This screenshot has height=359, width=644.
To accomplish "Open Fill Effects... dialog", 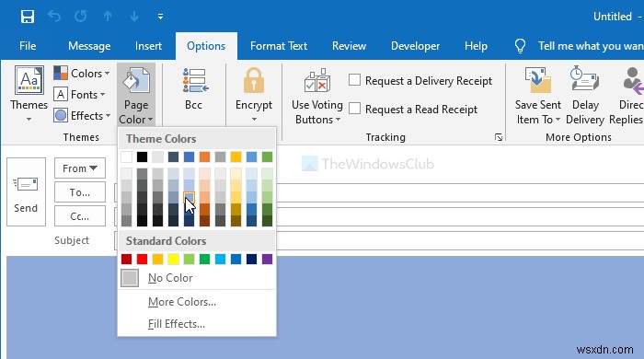I will tap(197, 324).
